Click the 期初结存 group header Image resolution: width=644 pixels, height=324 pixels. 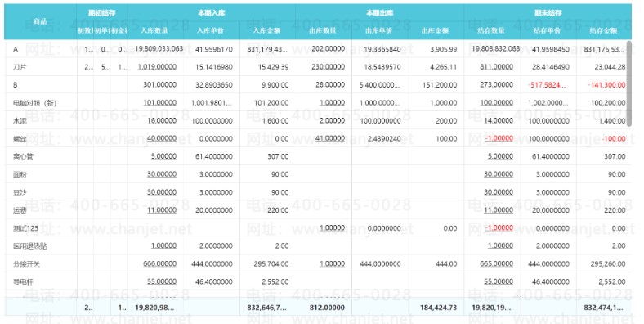102,13
